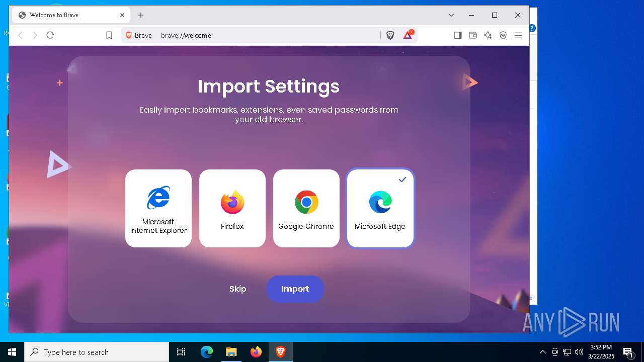Open a new tab with plus button

(x=141, y=15)
